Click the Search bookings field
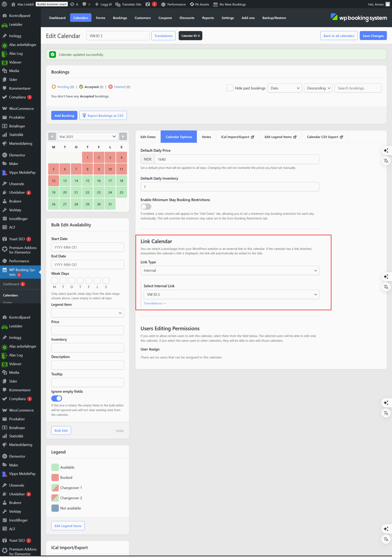The width and height of the screenshot is (392, 557). click(358, 88)
